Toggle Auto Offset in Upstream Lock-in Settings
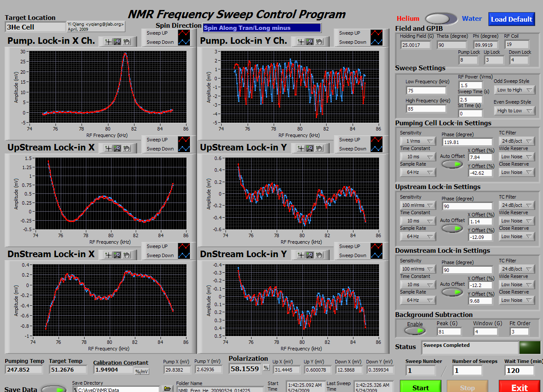 coord(452,228)
